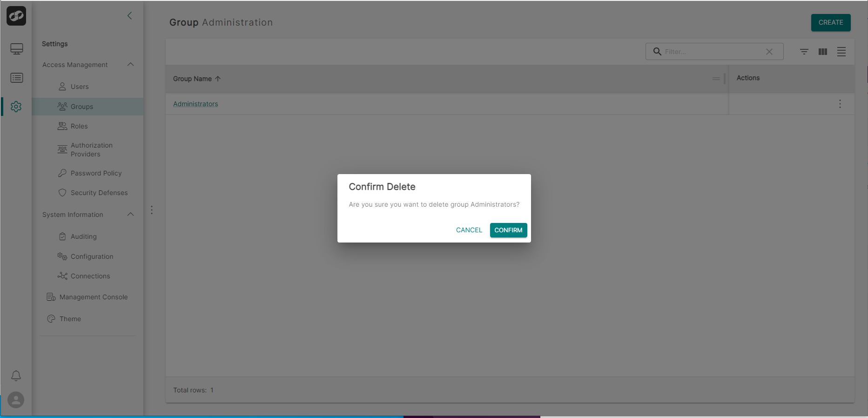Viewport: 868px width, 418px height.
Task: Open actions menu for Administrators row
Action: click(x=840, y=104)
